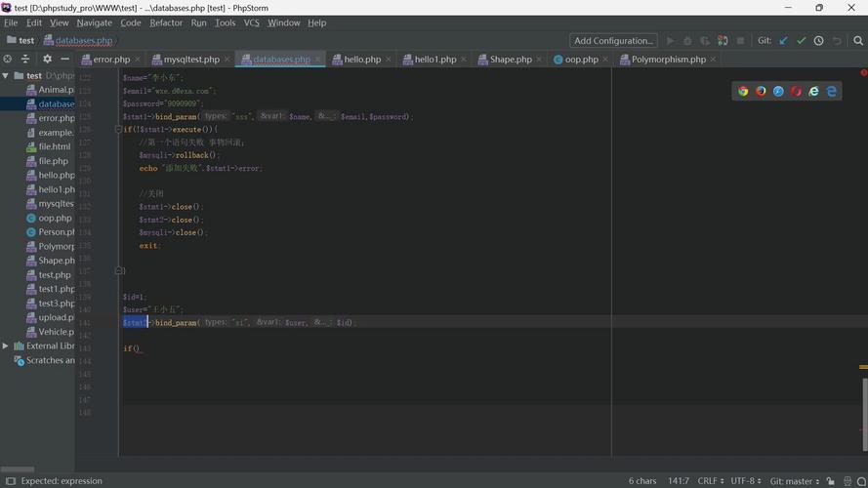This screenshot has height=488, width=868.
Task: Toggle read-only lock icon in status bar
Action: 830,481
